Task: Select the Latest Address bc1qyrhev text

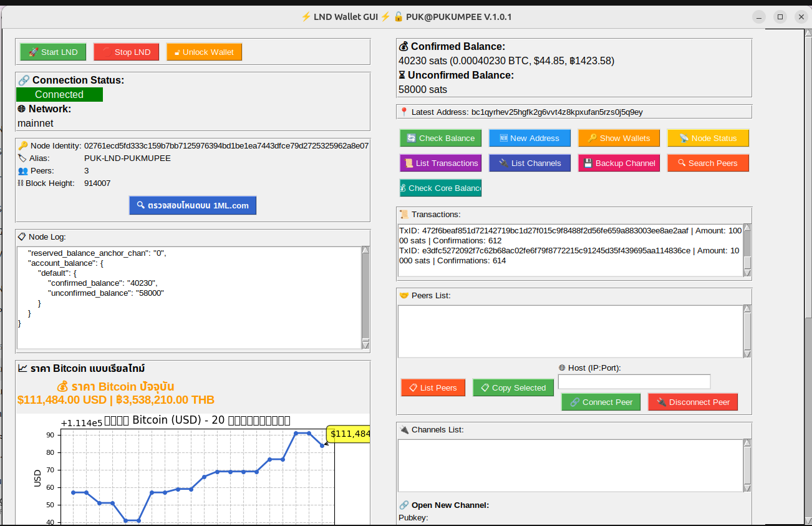Action: [557, 112]
